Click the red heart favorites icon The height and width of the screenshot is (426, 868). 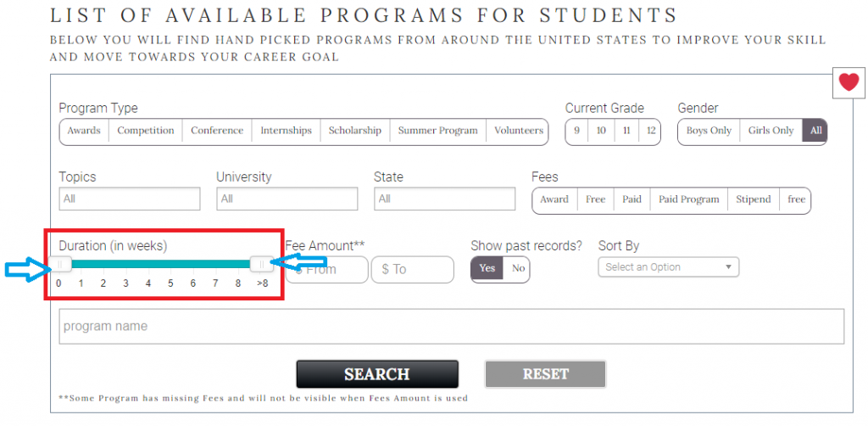coord(848,82)
